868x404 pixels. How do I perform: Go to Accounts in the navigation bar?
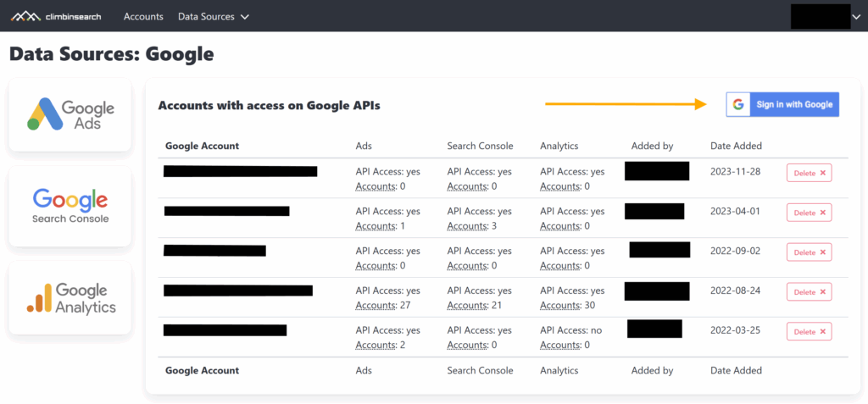pos(143,16)
